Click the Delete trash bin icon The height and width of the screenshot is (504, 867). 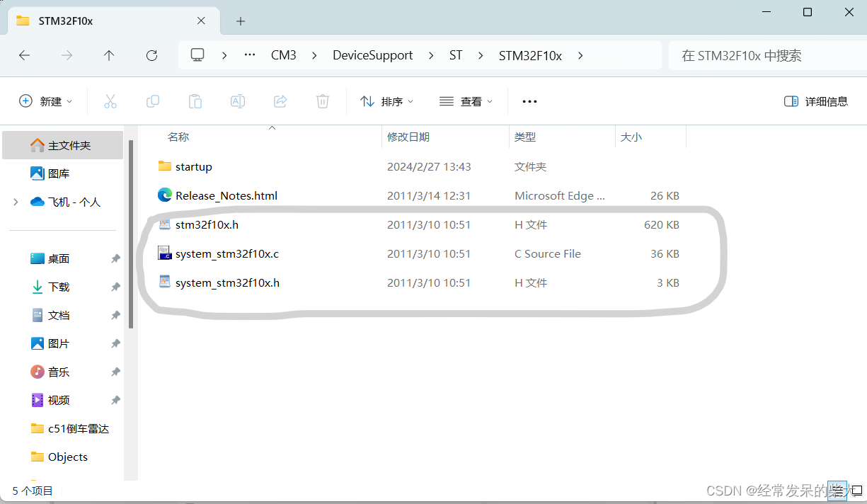click(x=322, y=101)
